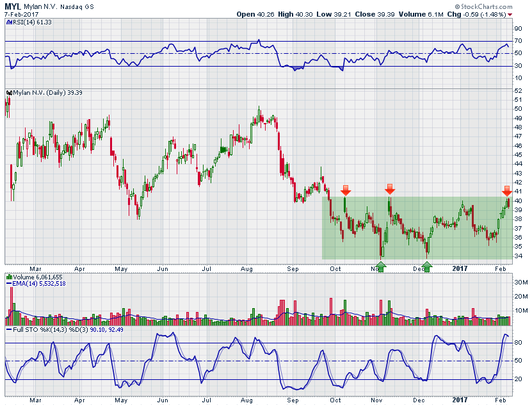The image size is (532, 410).
Task: Click the Mylan N.V. (Daily) 39.39 legend
Action: [47, 93]
